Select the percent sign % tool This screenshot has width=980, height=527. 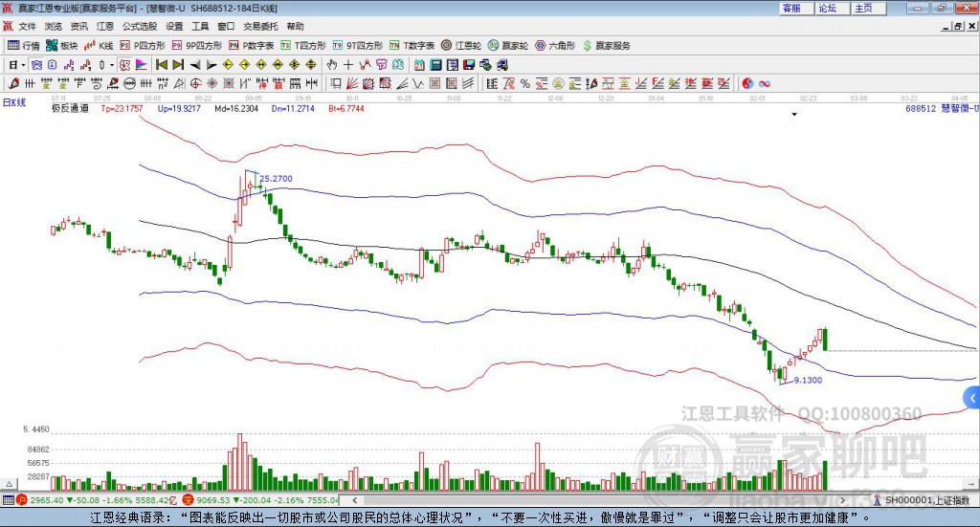point(525,83)
